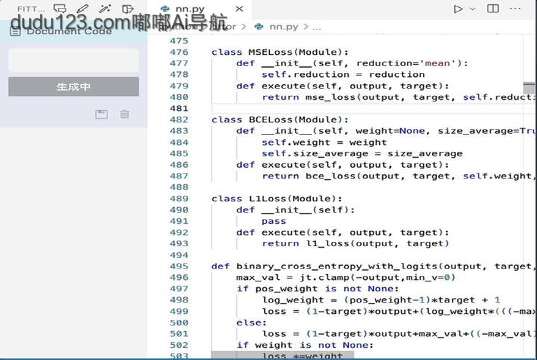Image resolution: width=537 pixels, height=360 pixels.
Task: Split the editor with the split icon
Action: pyautogui.click(x=493, y=9)
